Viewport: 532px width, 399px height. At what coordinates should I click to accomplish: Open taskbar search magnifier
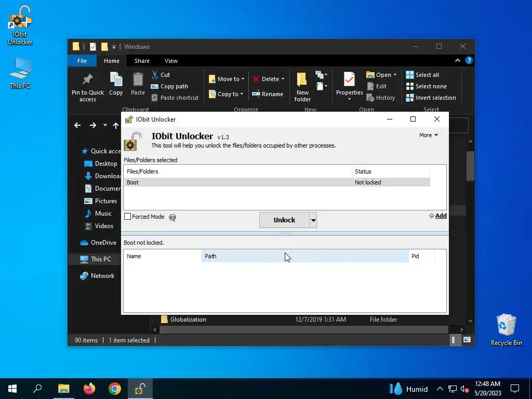[x=37, y=389]
